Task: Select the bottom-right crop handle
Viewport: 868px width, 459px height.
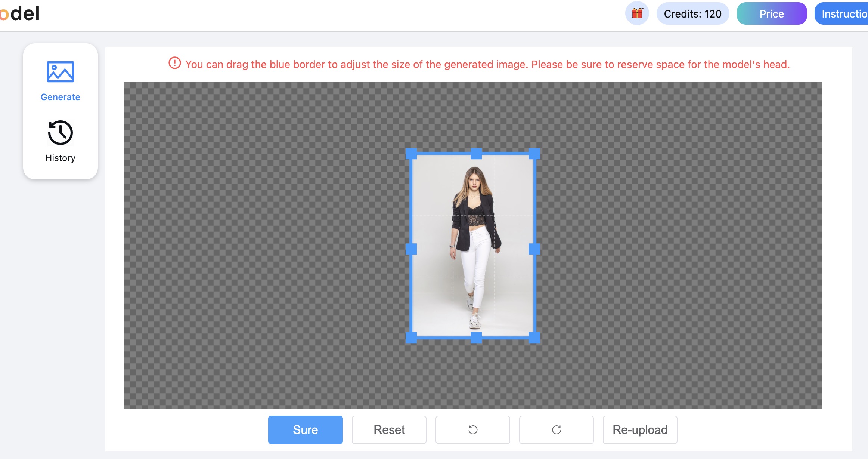Action: pyautogui.click(x=534, y=338)
